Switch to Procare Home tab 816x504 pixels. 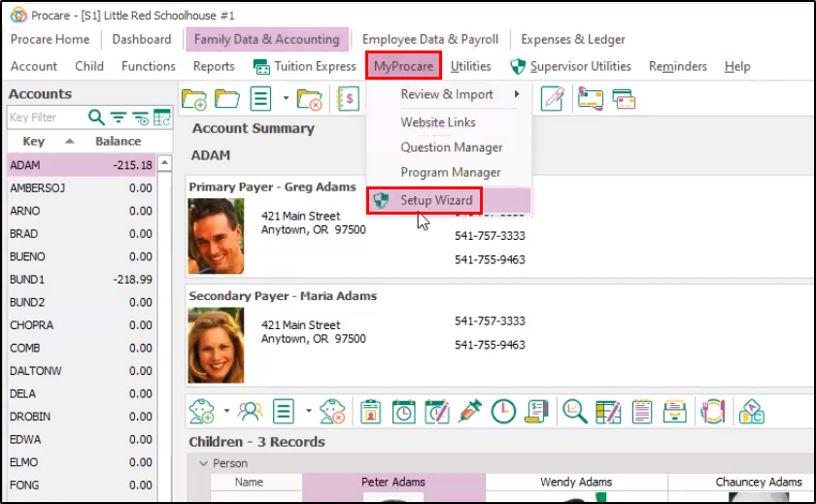(x=50, y=40)
